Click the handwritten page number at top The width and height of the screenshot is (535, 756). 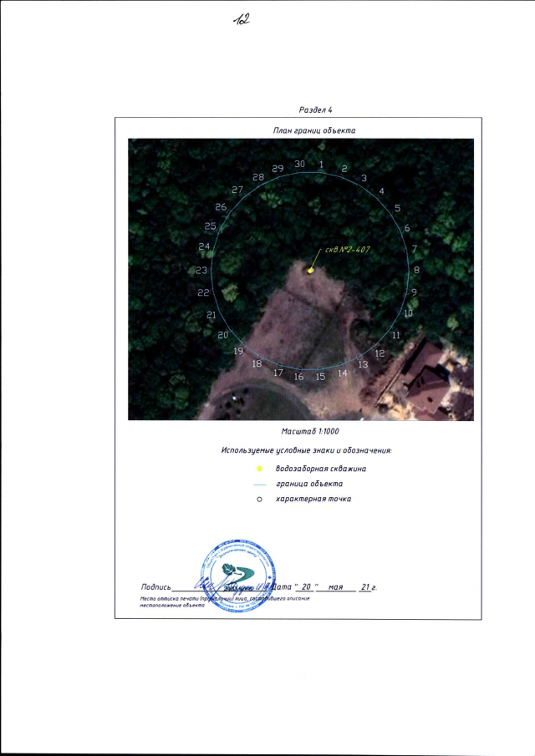242,18
